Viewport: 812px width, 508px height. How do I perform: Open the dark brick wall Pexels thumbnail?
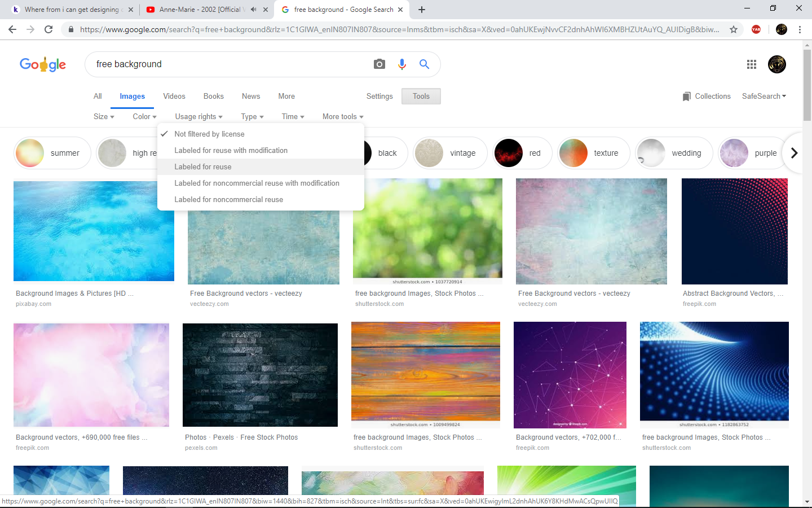click(x=260, y=375)
